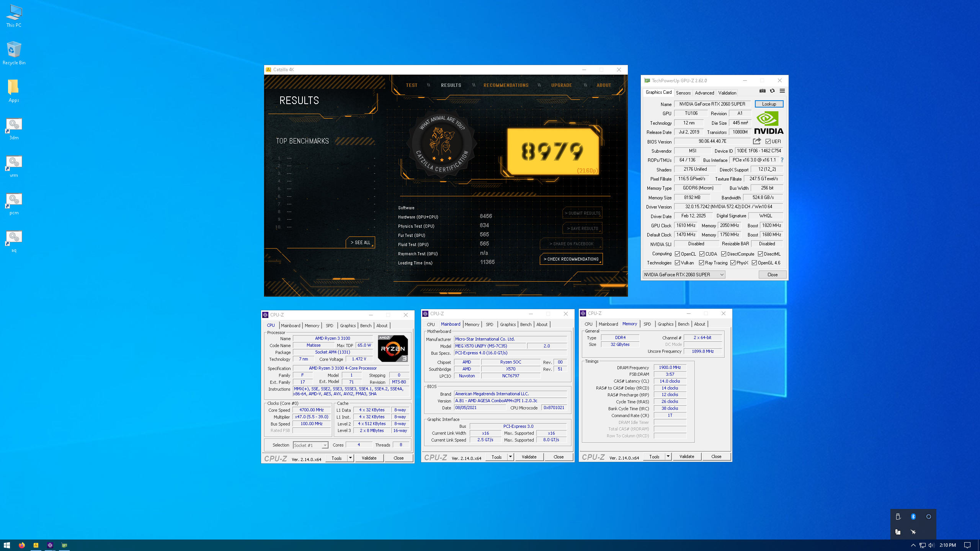Open the This PC desktop icon
Screen dimensions: 980x551
coord(14,16)
